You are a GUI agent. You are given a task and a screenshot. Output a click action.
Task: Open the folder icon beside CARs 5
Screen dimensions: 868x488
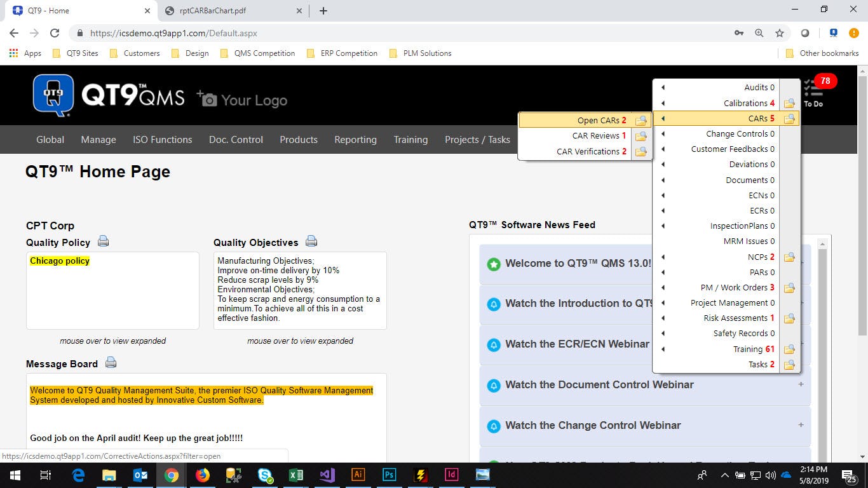[x=789, y=118]
